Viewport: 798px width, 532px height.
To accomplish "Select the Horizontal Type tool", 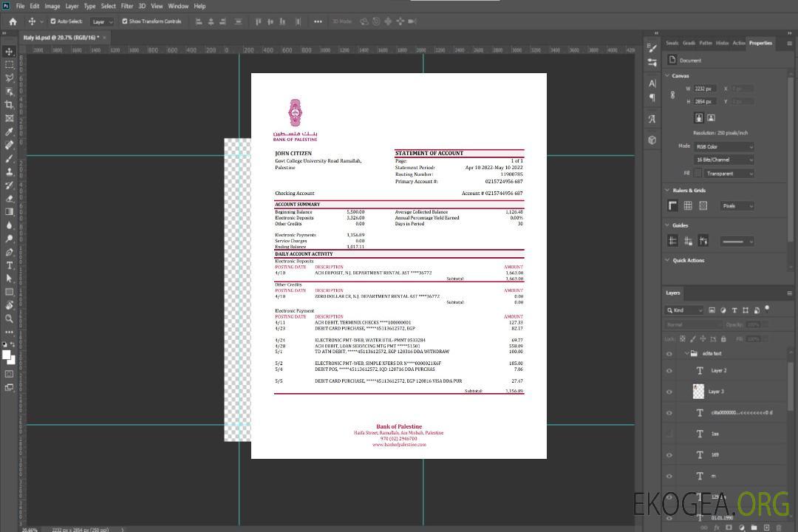I will [x=10, y=265].
